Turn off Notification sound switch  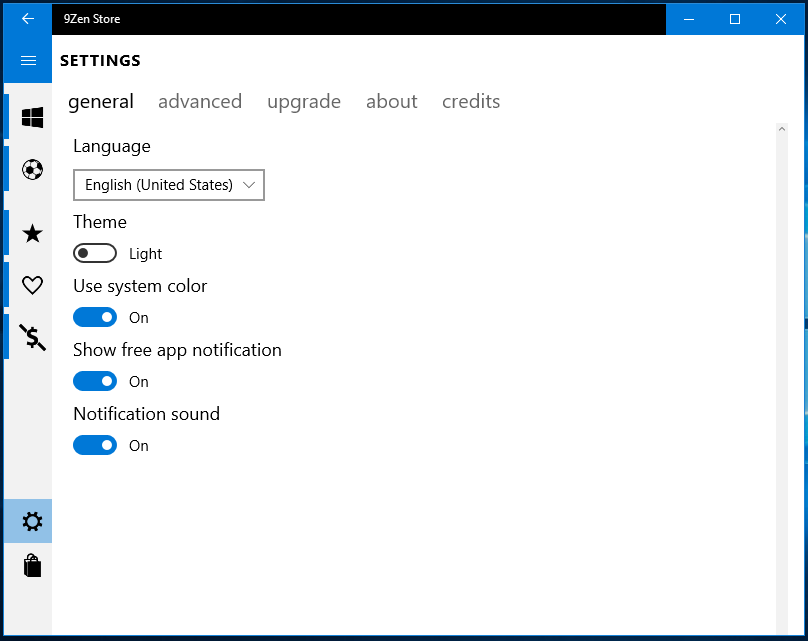(x=95, y=445)
